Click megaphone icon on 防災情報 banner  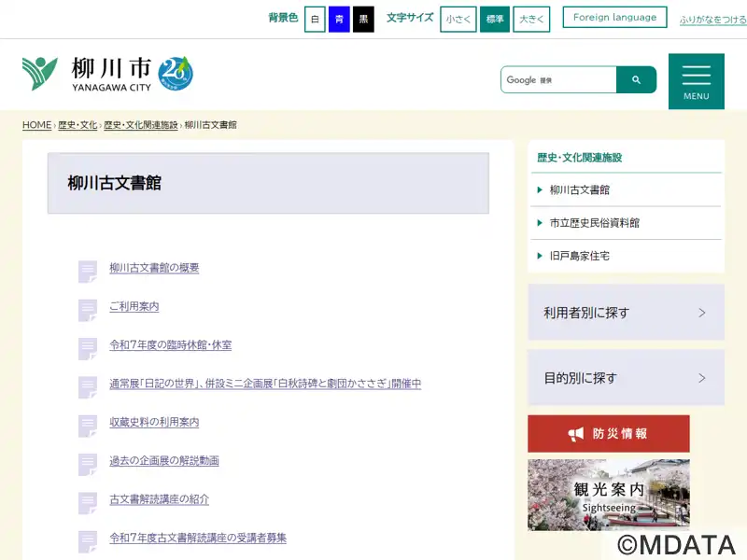pos(576,434)
